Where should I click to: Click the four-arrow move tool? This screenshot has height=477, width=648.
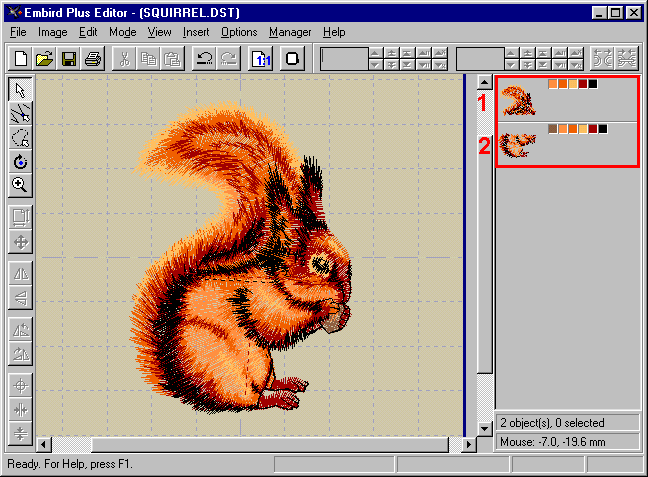click(x=20, y=241)
